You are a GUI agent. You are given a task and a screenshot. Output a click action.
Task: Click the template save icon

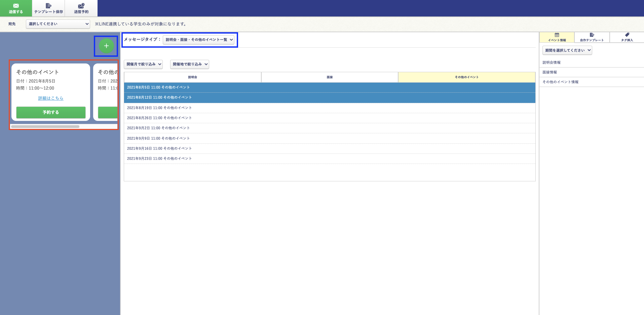[48, 8]
